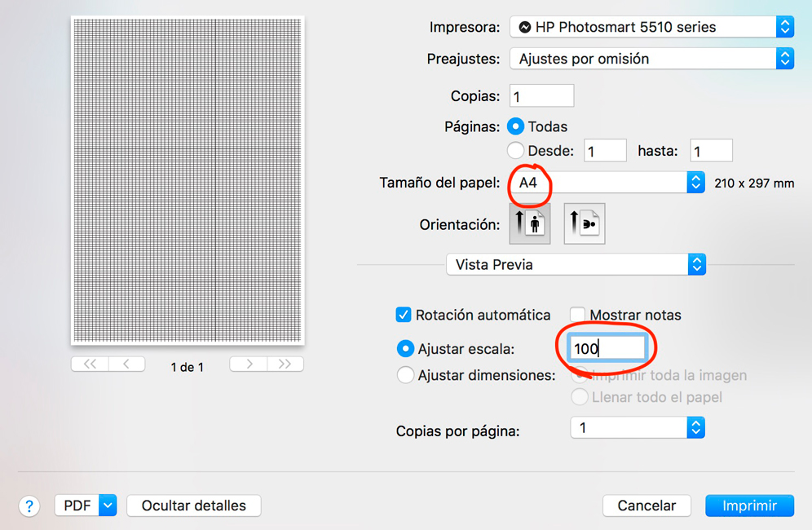Screen dimensions: 812x530
Task: Select landscape orientation icon
Action: point(585,223)
